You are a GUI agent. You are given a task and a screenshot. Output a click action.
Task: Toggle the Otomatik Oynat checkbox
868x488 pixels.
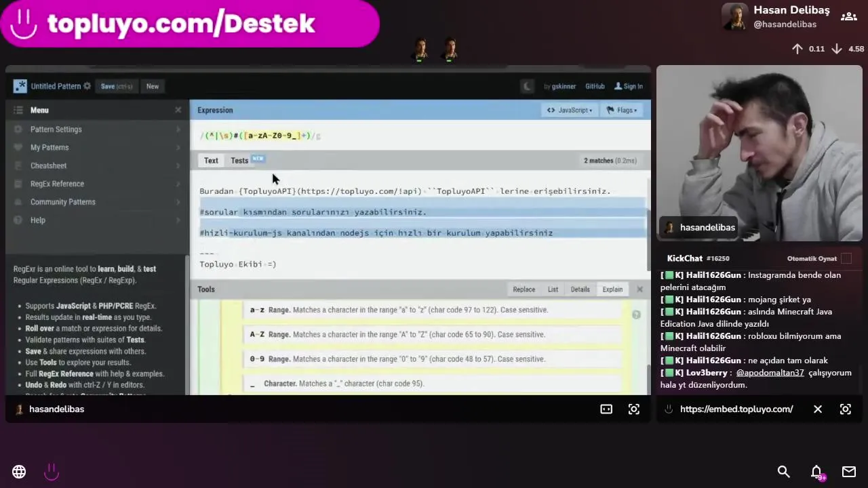pos(846,258)
